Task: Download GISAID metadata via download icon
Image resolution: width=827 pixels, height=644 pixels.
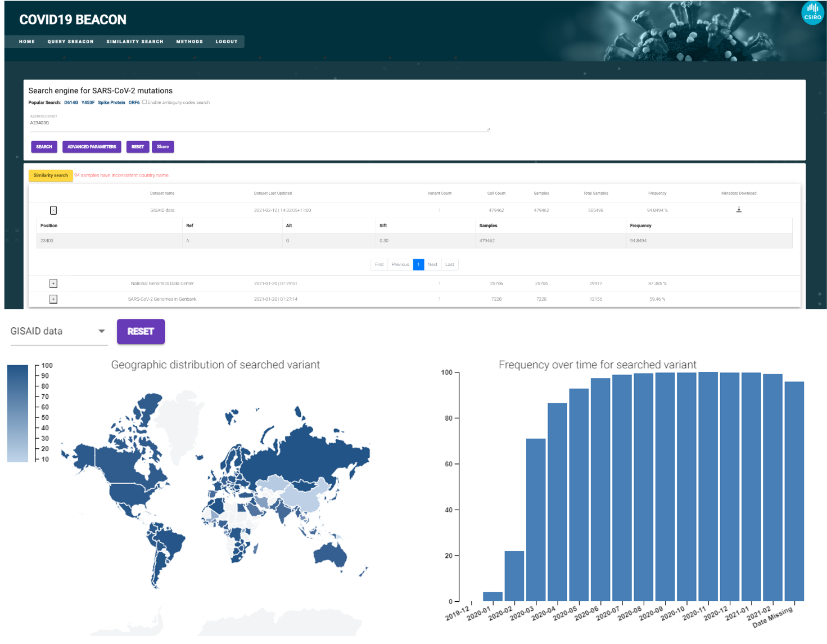Action: pos(739,209)
